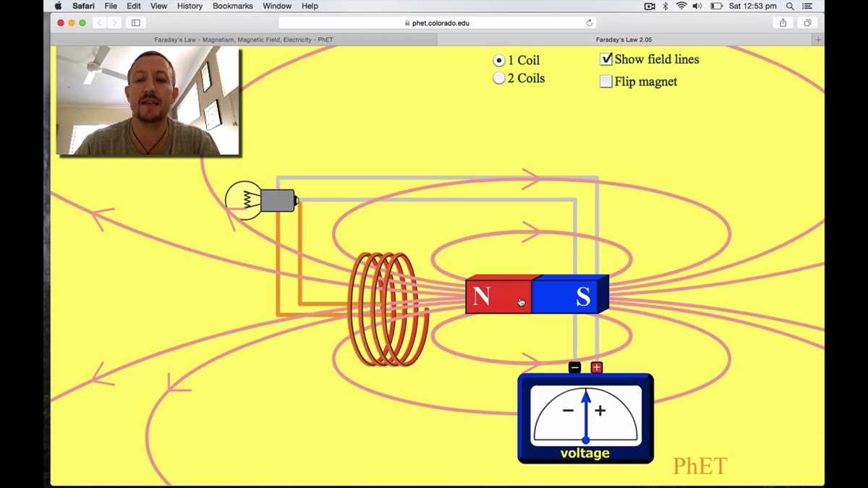The height and width of the screenshot is (488, 868).
Task: Click the red plus terminal of the voltmeter
Action: [x=597, y=367]
